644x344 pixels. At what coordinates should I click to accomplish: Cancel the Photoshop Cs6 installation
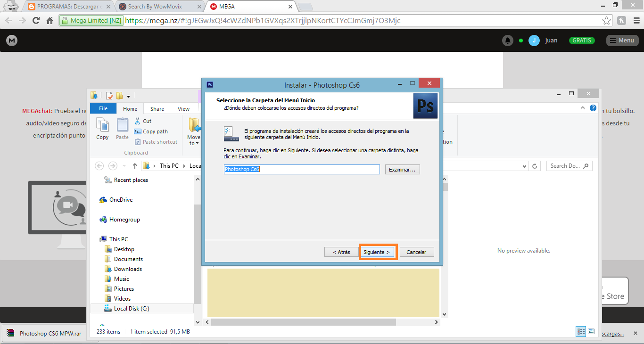416,252
